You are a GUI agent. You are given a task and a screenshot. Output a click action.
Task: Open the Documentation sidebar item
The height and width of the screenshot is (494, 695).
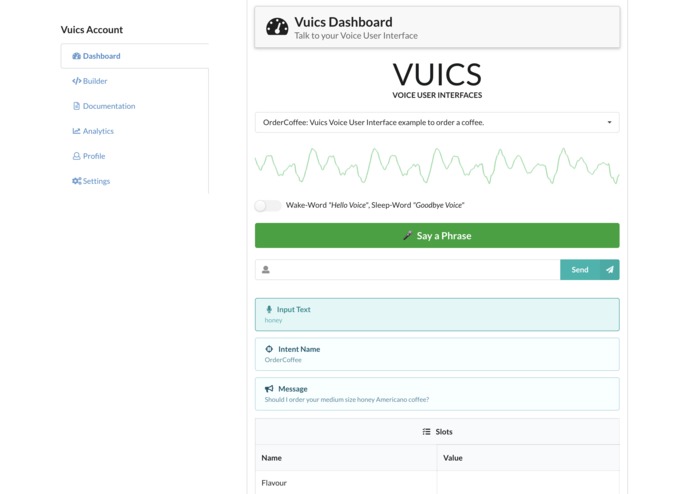pyautogui.click(x=135, y=106)
